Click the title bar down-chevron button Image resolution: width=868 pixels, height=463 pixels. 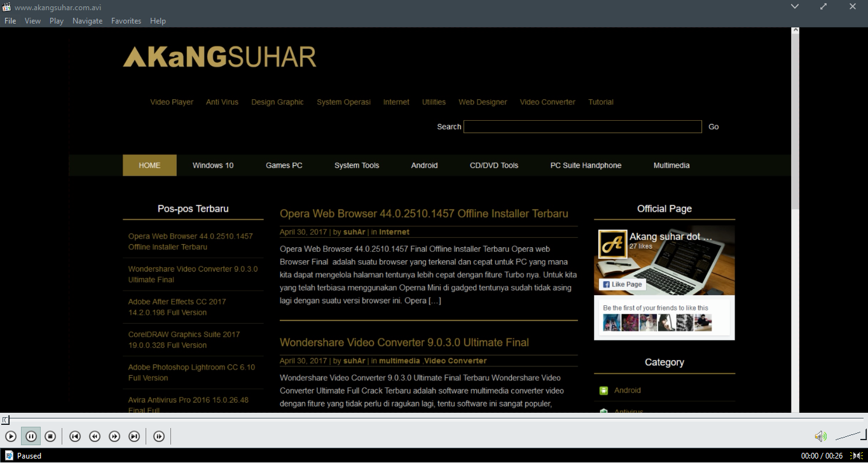point(795,6)
